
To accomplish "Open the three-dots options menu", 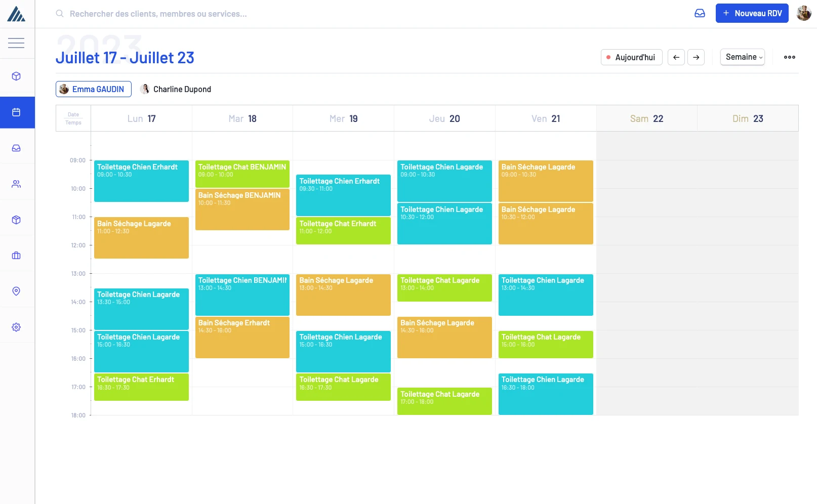I will coord(789,57).
